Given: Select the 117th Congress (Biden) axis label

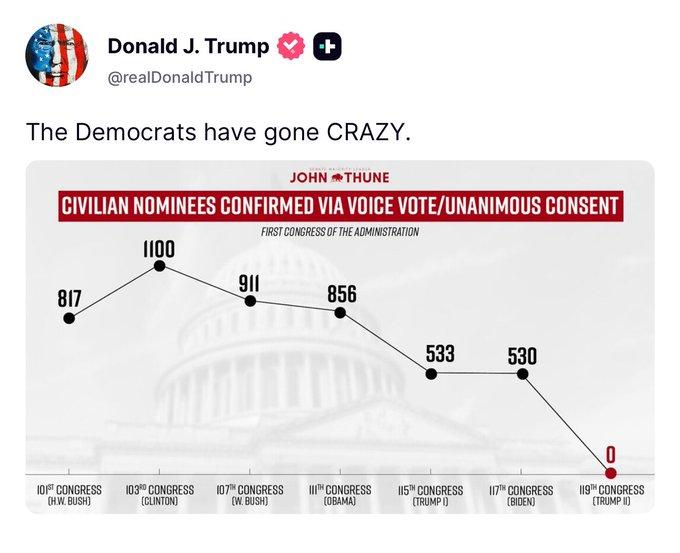Looking at the screenshot, I should 522,496.
